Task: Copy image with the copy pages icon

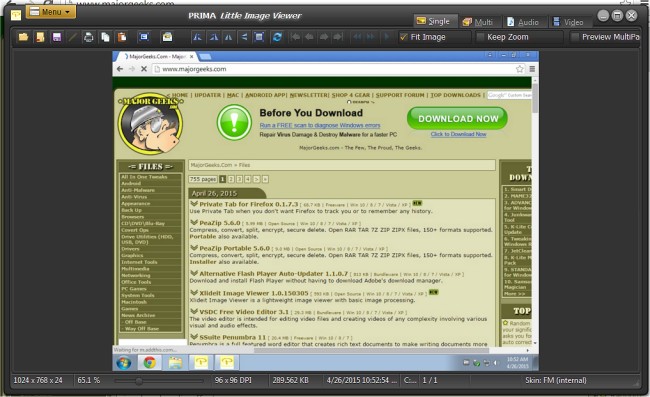Action: 105,37
